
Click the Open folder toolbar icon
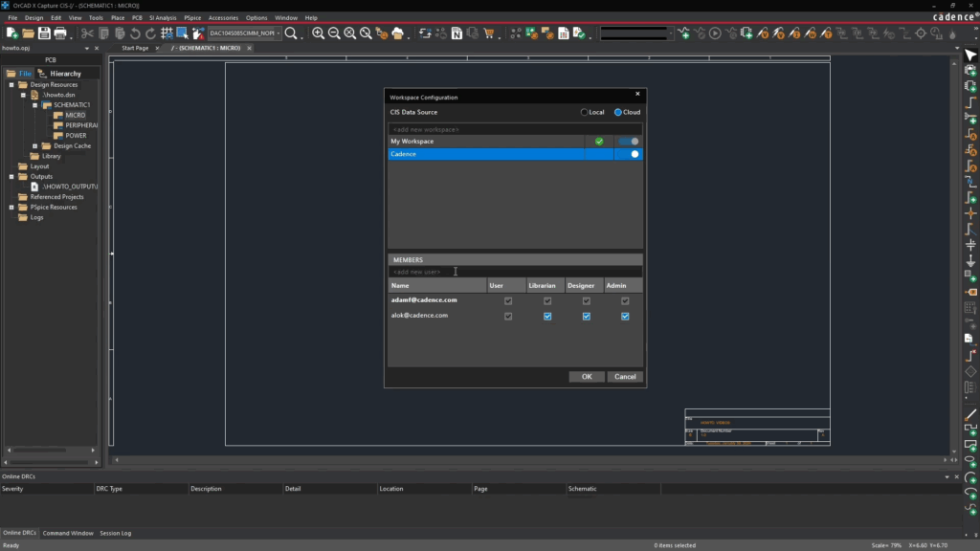(28, 33)
